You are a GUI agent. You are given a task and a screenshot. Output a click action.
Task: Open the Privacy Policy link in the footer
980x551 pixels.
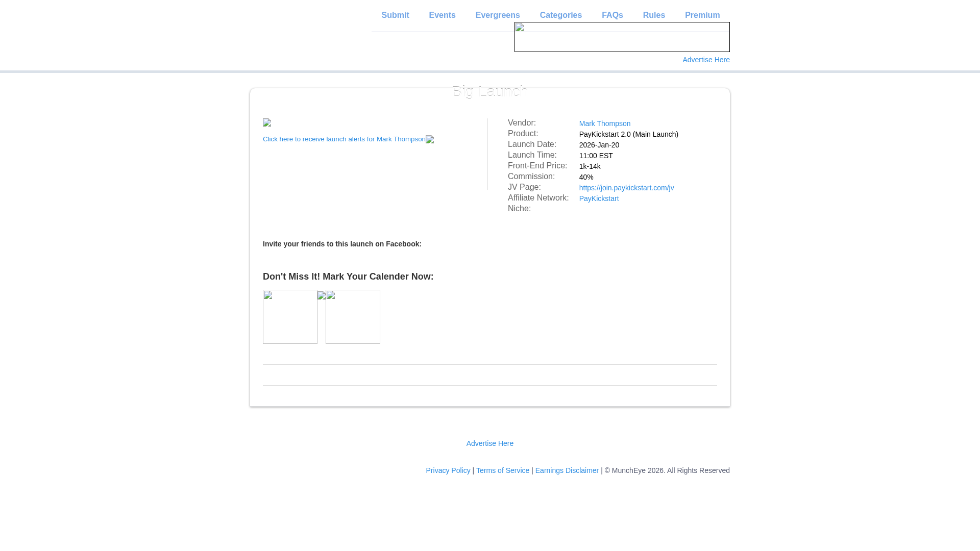click(x=448, y=470)
